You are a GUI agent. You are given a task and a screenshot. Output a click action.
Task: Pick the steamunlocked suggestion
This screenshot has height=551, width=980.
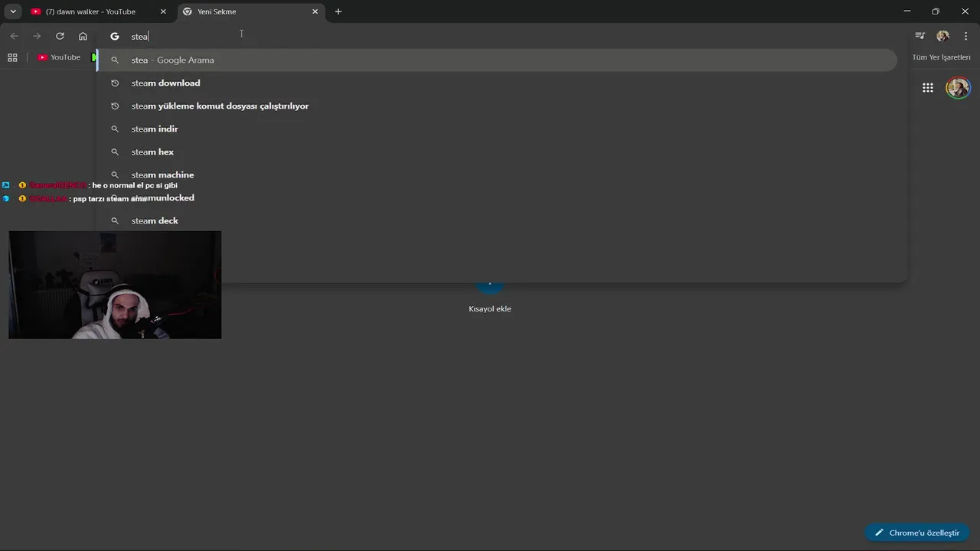click(498, 197)
